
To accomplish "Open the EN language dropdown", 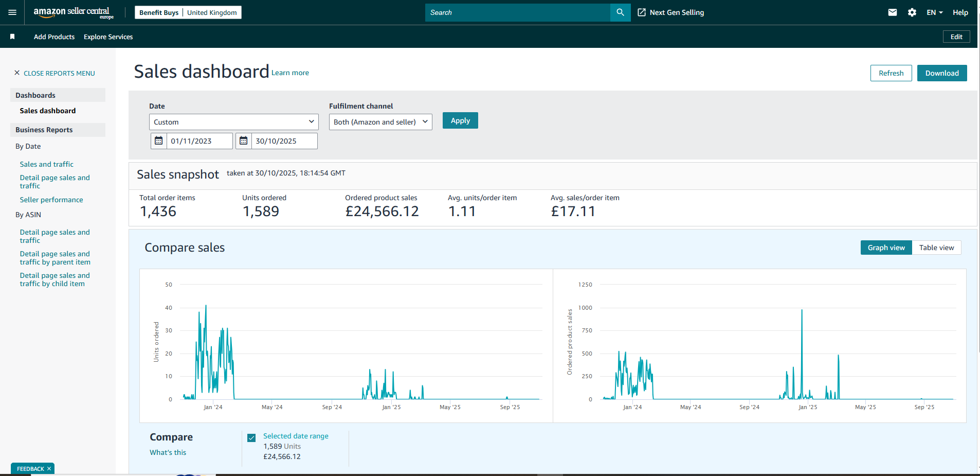I will pyautogui.click(x=934, y=12).
